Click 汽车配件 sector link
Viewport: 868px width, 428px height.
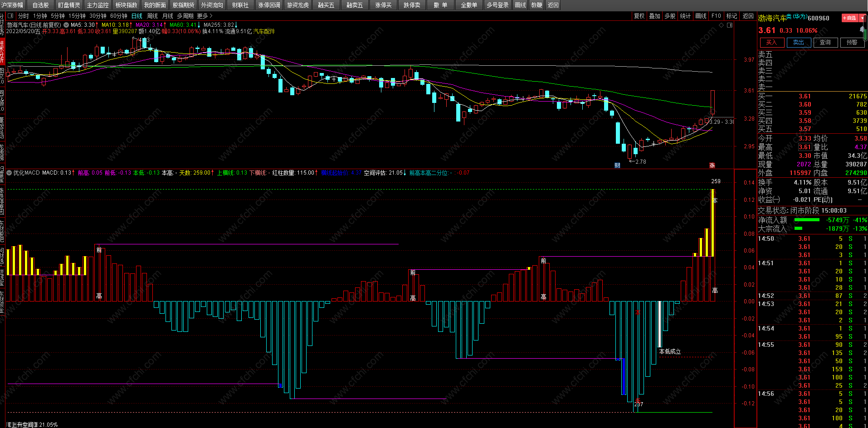[x=264, y=31]
